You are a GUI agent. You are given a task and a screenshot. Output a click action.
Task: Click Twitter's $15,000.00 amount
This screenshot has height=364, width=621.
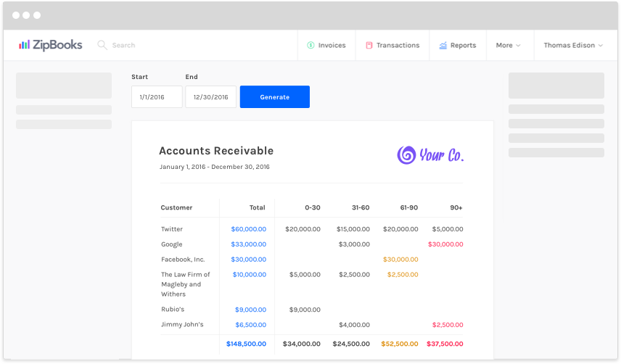pyautogui.click(x=353, y=229)
